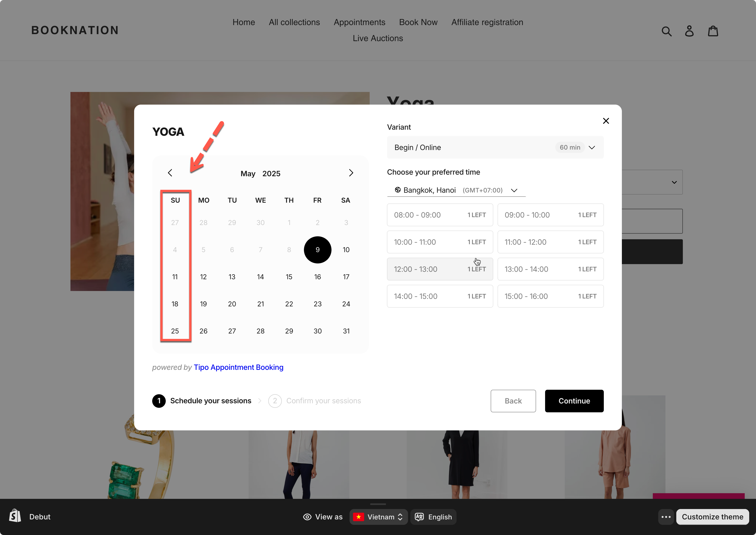Image resolution: width=756 pixels, height=535 pixels.
Task: Open the account user icon
Action: coord(689,31)
